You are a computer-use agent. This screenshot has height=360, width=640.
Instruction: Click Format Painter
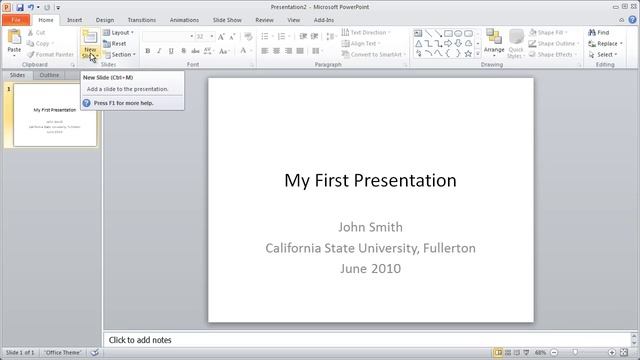coord(51,54)
